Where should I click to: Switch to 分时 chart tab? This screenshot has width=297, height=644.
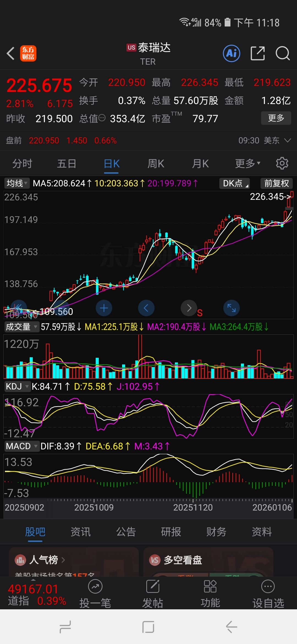(x=22, y=163)
